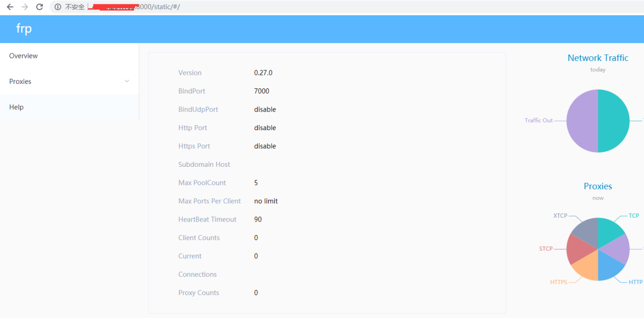
Task: Click the Traffic Out purple pie slice
Action: [582, 121]
